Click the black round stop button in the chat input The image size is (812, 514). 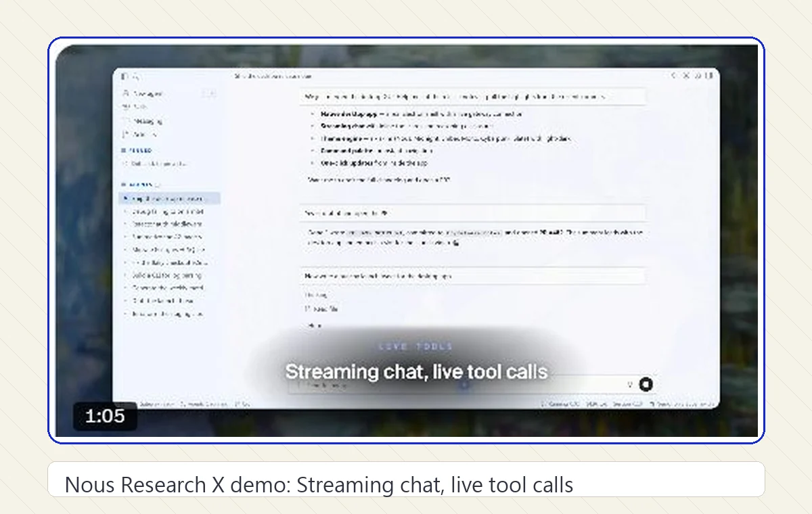click(x=646, y=384)
